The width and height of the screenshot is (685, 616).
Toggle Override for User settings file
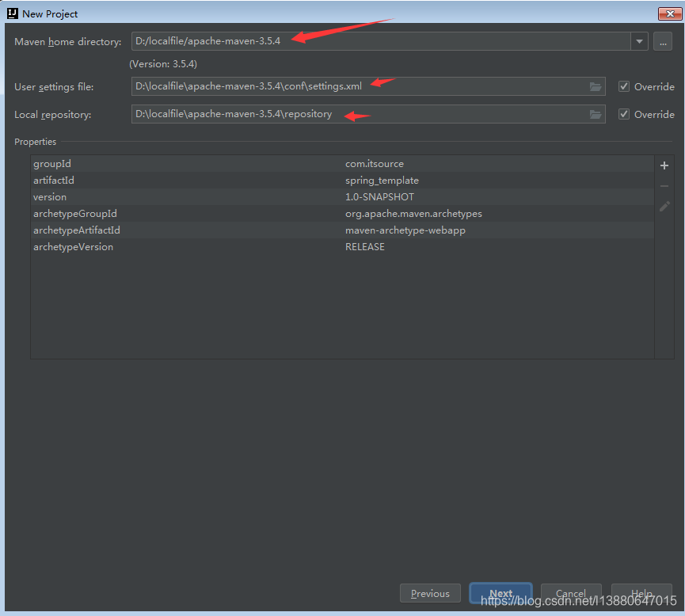624,86
